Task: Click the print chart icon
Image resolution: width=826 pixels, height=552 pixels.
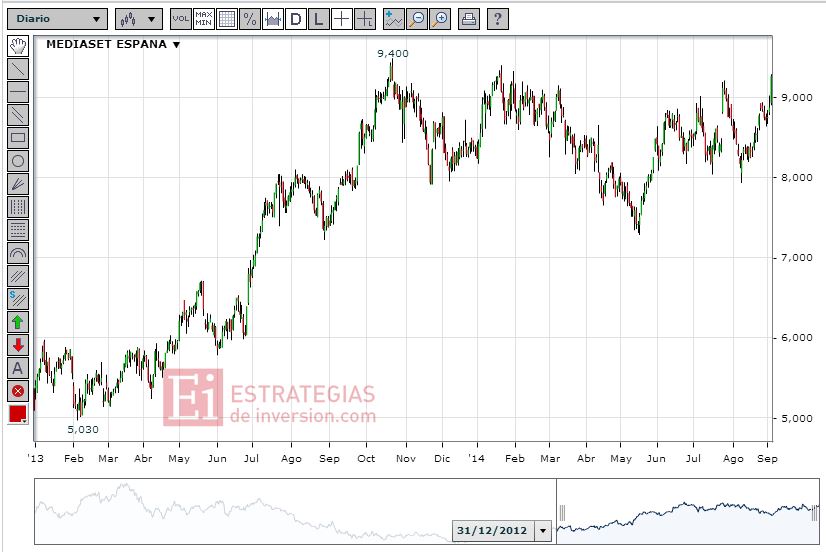Action: coord(469,19)
